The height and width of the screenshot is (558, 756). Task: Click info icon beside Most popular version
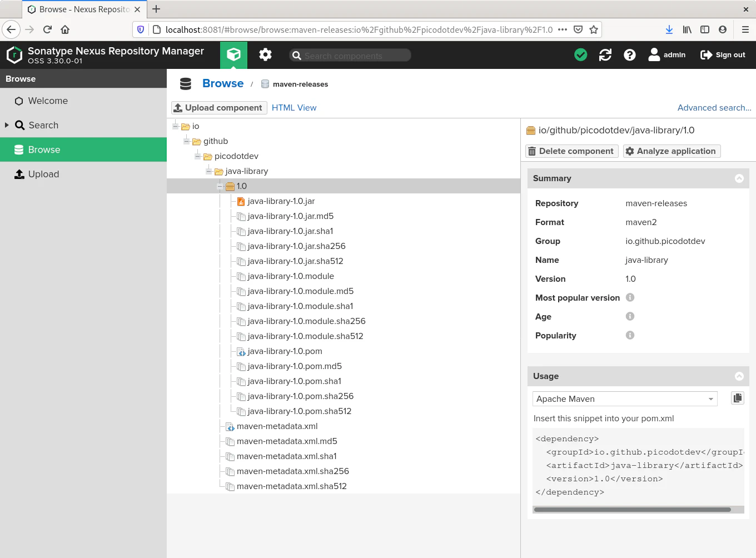[x=630, y=297]
